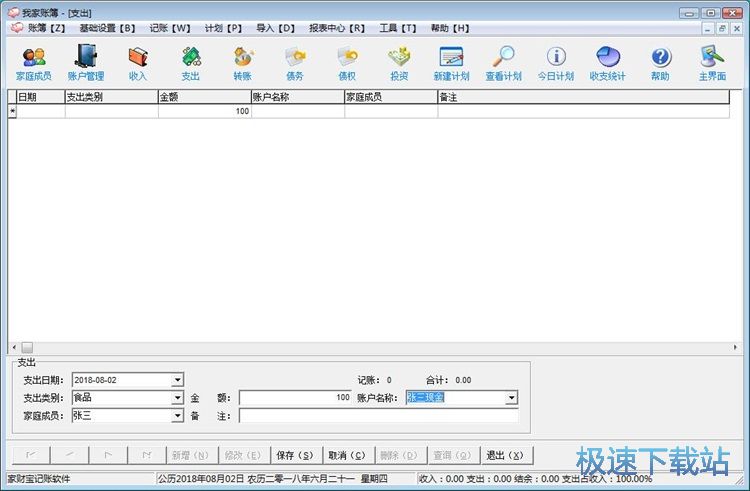
Task: Launch 查看计划 view plan magnifier icon
Action: point(503,63)
